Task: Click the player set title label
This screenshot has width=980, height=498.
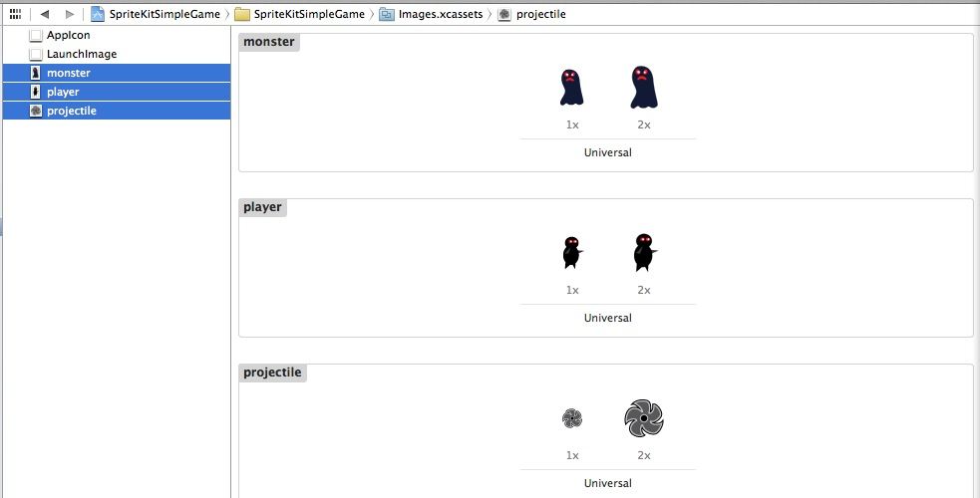Action: point(262,207)
